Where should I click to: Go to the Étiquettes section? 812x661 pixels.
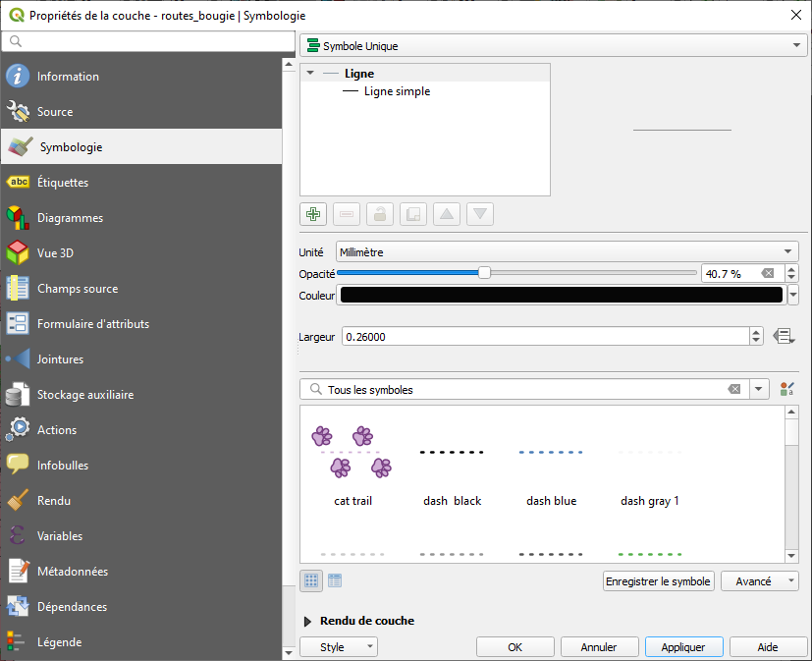[x=63, y=183]
